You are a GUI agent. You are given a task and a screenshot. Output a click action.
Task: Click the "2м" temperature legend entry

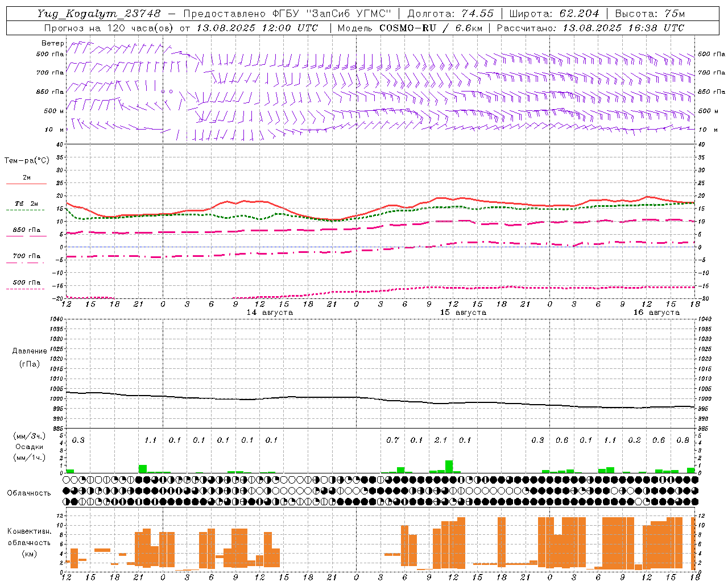(x=27, y=177)
